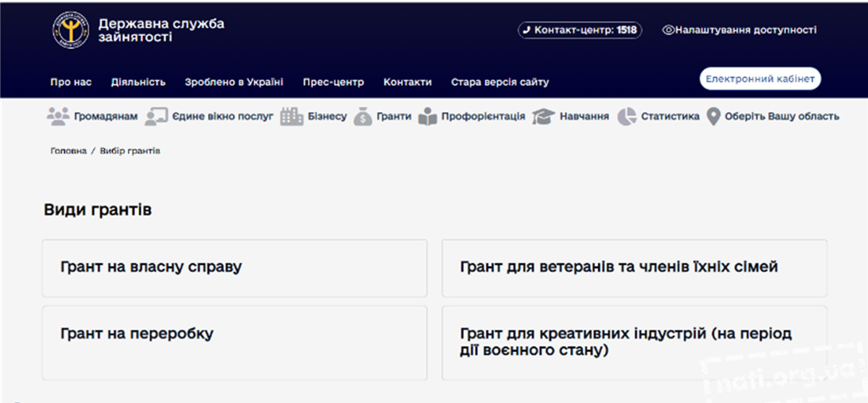Click the Громадянам people icon

[58, 117]
